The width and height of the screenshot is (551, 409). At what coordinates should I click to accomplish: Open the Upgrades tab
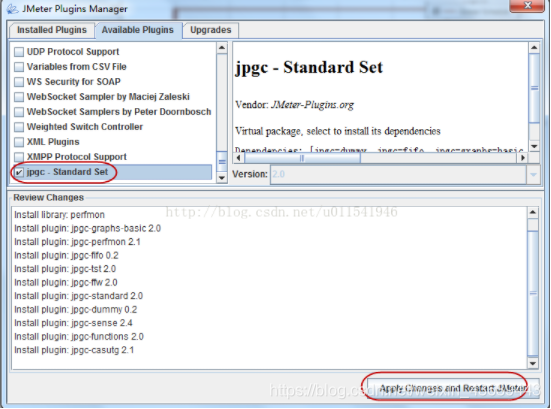[x=210, y=30]
